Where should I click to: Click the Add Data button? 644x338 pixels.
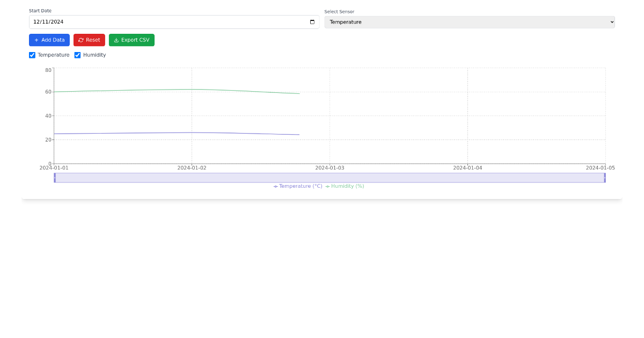(49, 40)
